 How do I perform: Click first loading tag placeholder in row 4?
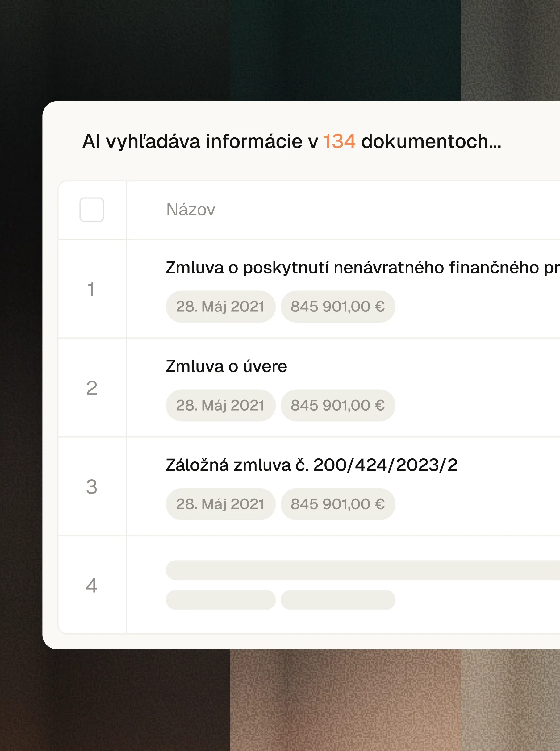click(x=220, y=599)
